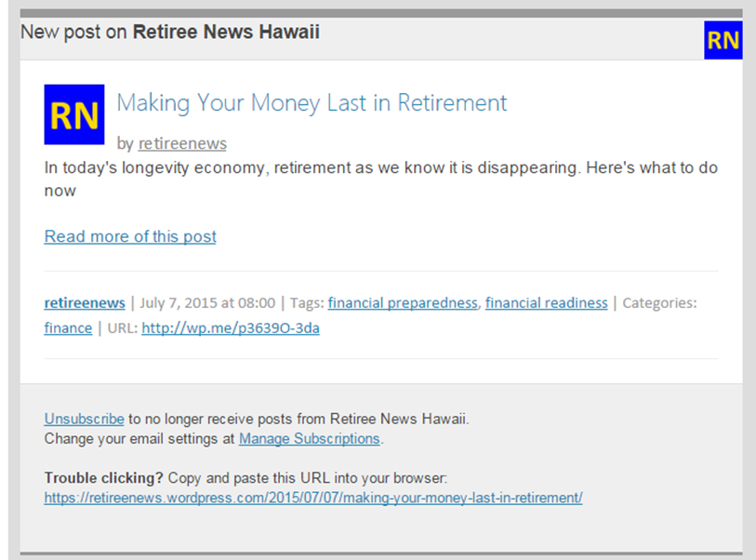
Task: Open 'Read more of this post'
Action: point(130,236)
